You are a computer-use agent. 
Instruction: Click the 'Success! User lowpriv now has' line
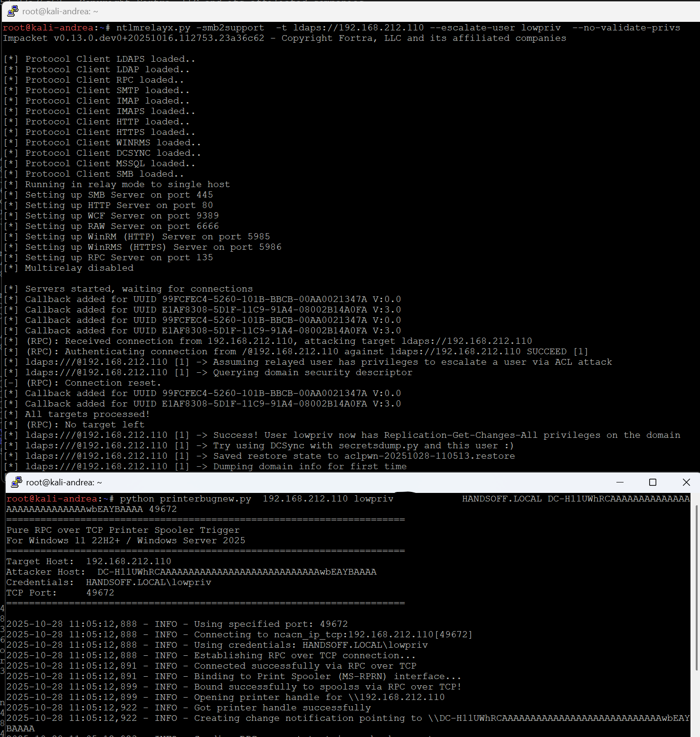tap(341, 435)
